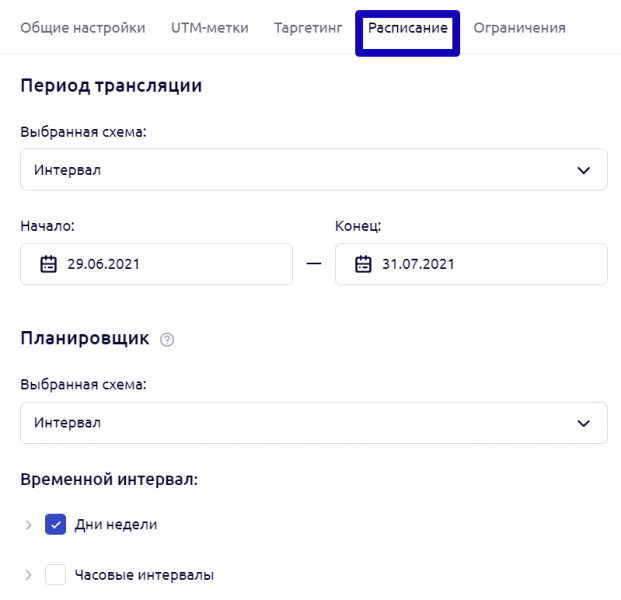Go to the Таргетинг tab
This screenshot has height=600, width=621.
click(x=308, y=29)
